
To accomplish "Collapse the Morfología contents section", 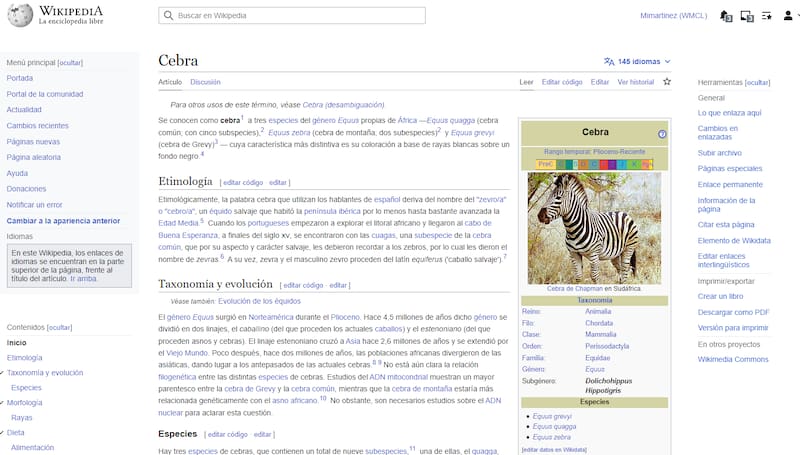I will pos(3,402).
